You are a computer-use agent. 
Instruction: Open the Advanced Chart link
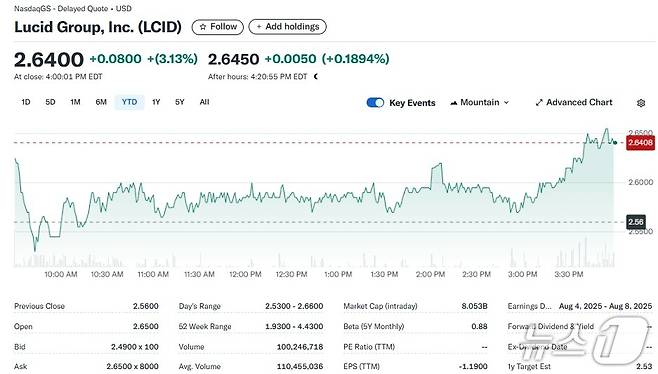tap(574, 102)
